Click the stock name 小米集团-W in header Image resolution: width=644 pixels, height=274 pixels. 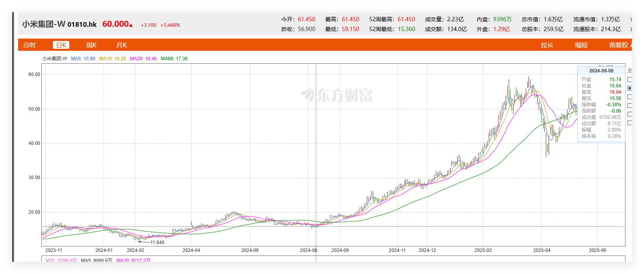coord(44,24)
